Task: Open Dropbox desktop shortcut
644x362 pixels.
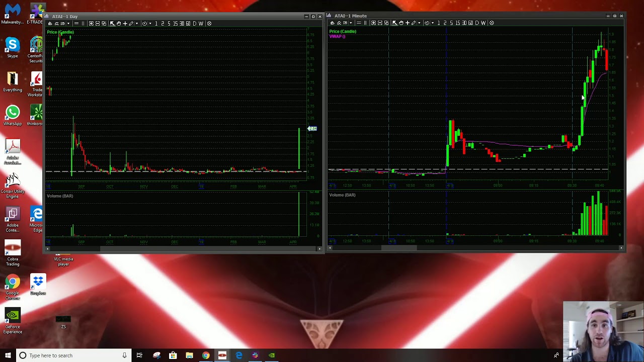Action: [x=38, y=285]
